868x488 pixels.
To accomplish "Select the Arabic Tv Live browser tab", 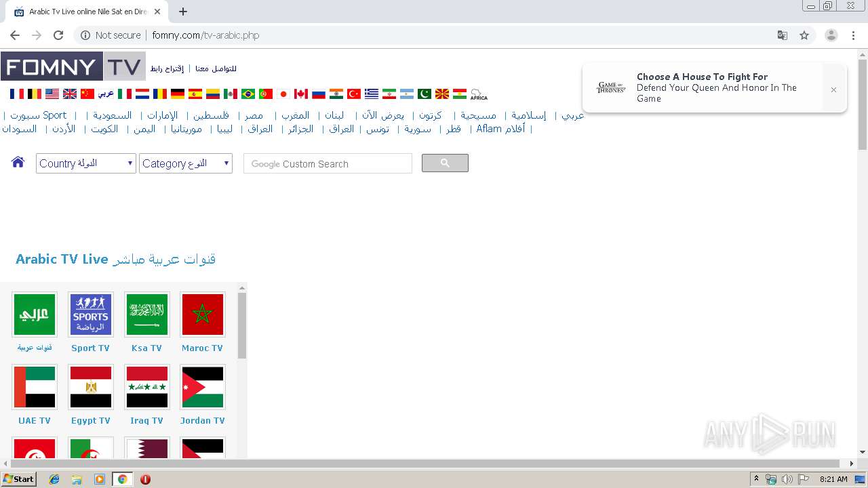I will tap(88, 12).
